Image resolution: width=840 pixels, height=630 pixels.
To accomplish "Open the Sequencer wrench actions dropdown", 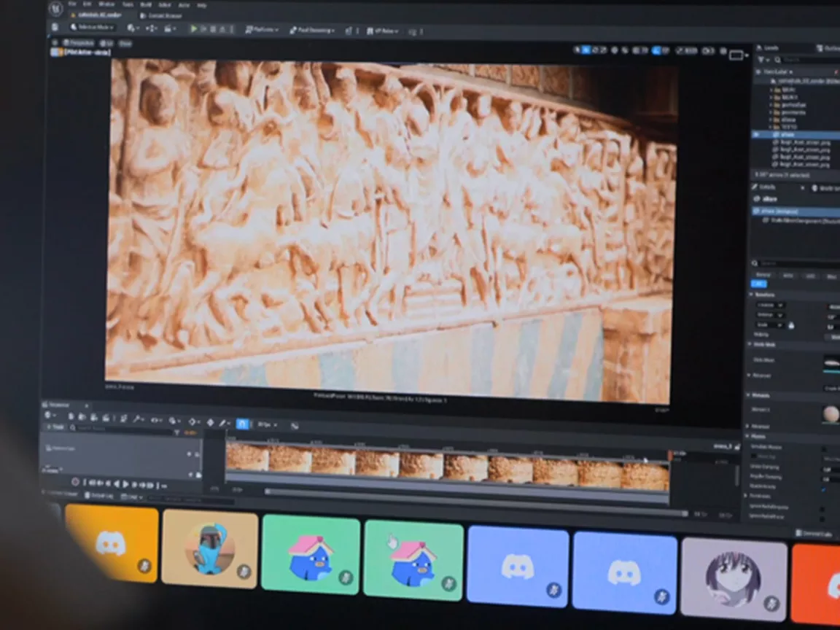I will 139,419.
